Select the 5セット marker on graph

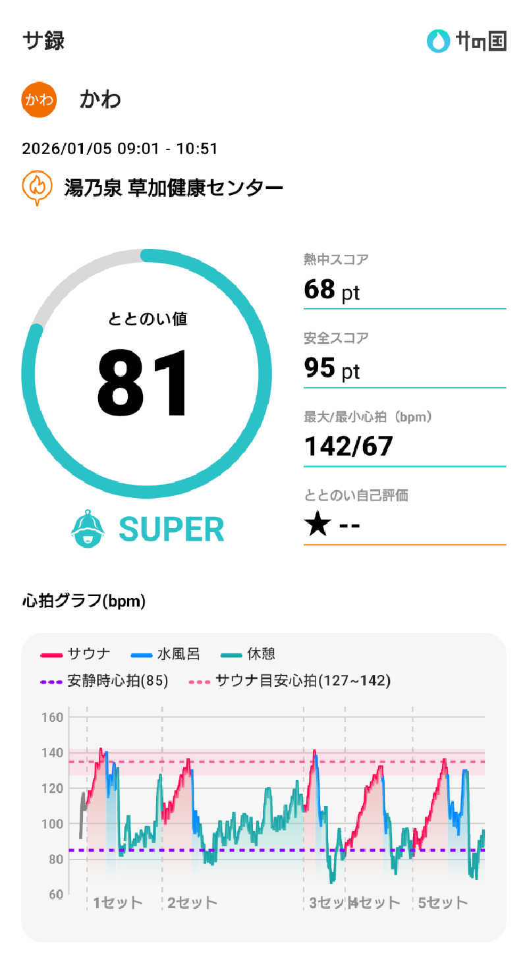(443, 902)
